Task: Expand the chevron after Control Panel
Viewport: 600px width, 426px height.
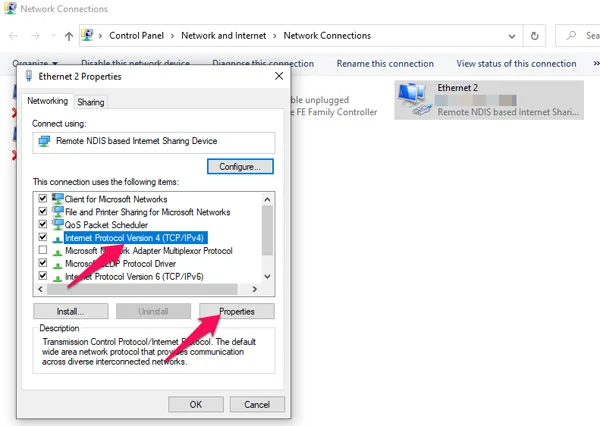Action: coord(173,36)
